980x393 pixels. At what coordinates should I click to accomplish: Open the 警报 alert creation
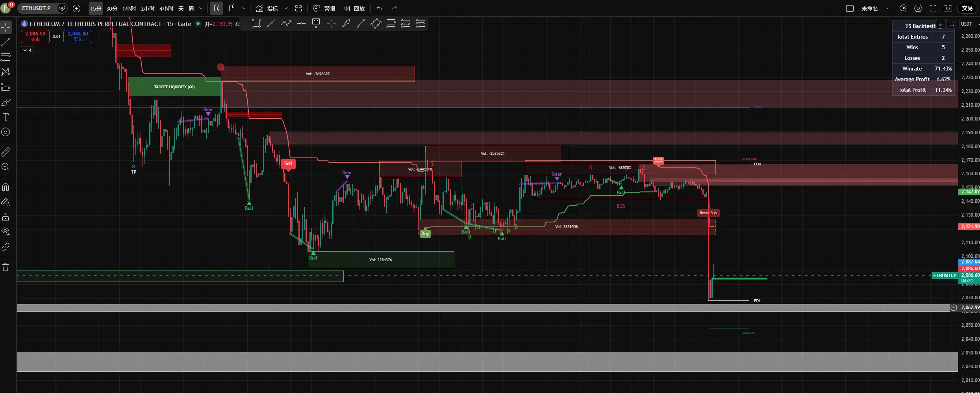tap(324, 8)
